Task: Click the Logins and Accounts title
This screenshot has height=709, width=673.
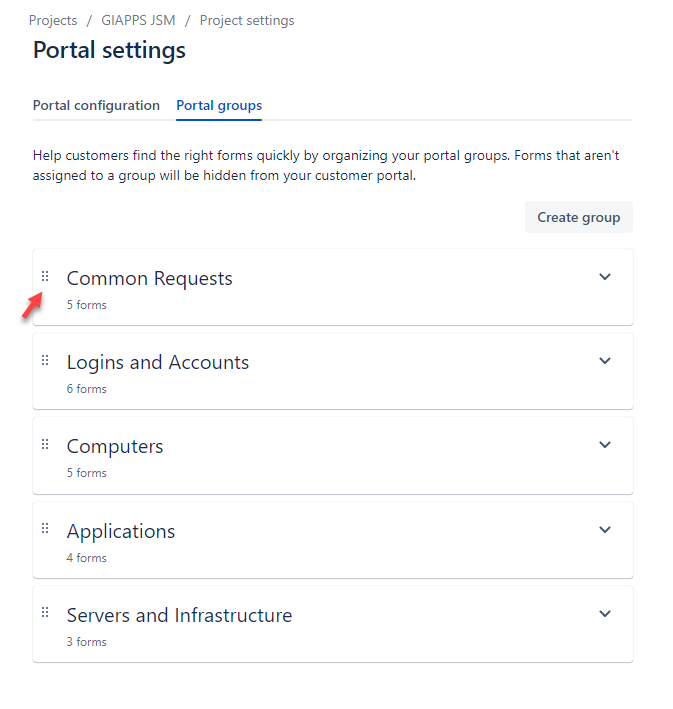Action: (158, 362)
